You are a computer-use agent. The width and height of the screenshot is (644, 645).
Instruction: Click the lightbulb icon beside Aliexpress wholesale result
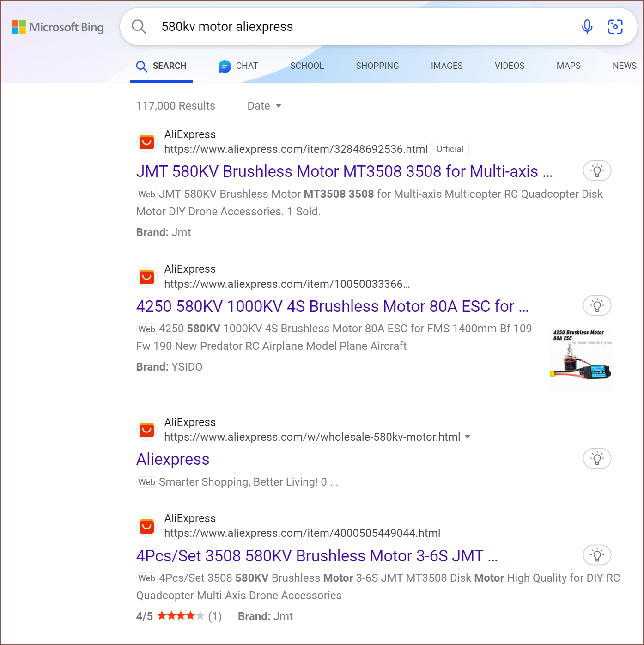[597, 459]
